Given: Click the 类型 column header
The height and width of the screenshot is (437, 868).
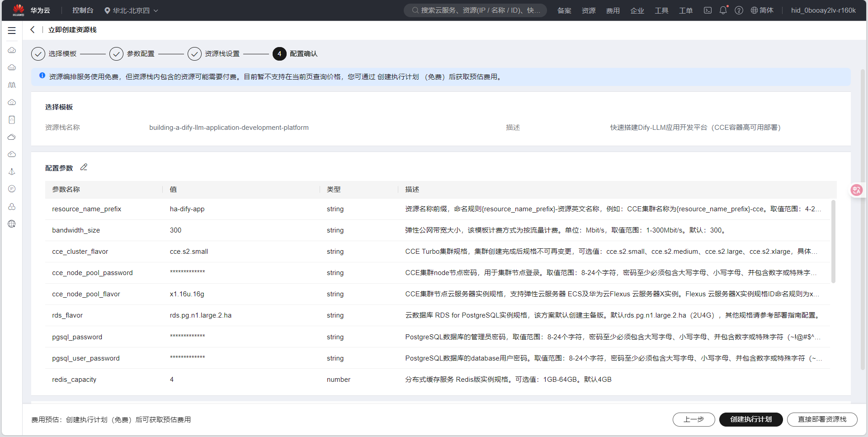Looking at the screenshot, I should 334,190.
